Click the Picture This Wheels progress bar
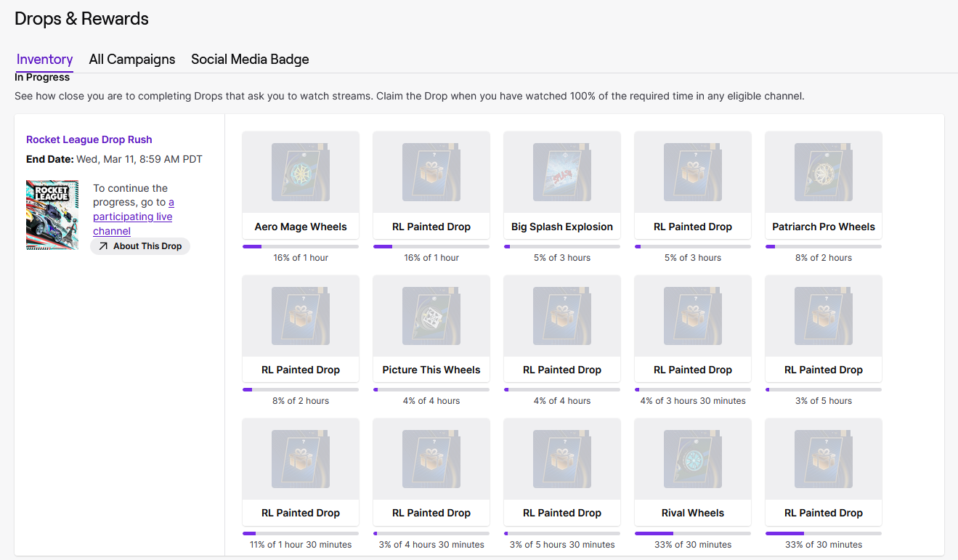 point(431,390)
